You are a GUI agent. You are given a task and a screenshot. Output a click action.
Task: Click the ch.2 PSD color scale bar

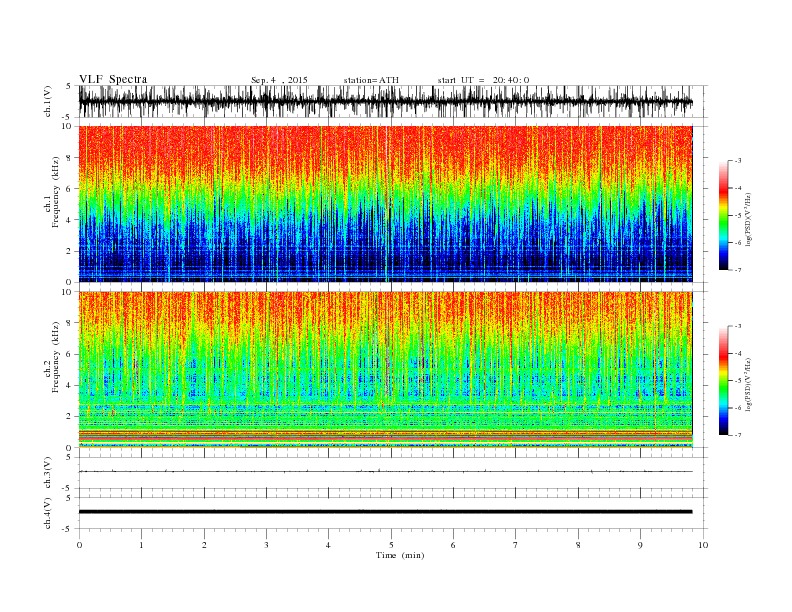tap(723, 380)
